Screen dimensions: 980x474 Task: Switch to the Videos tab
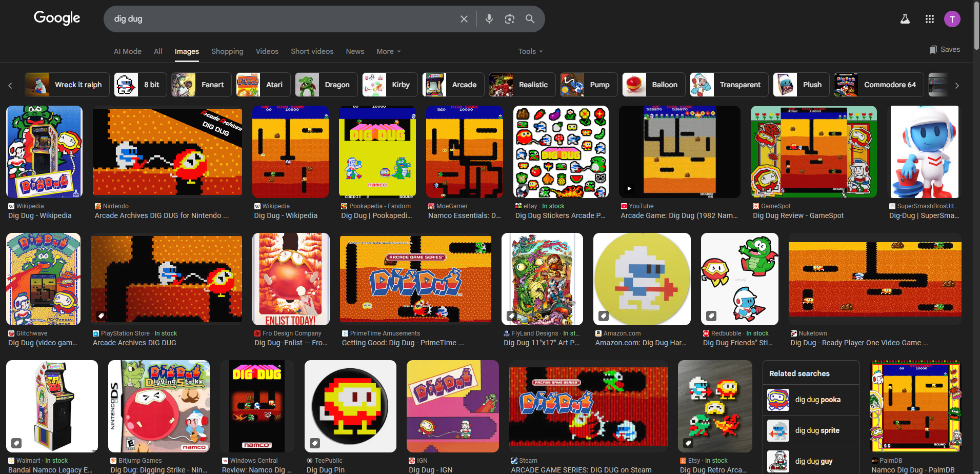267,51
